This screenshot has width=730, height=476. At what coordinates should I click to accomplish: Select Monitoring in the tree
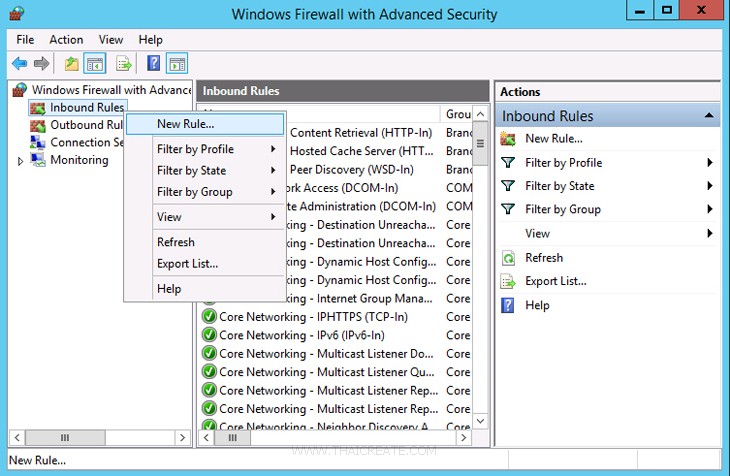tap(79, 160)
